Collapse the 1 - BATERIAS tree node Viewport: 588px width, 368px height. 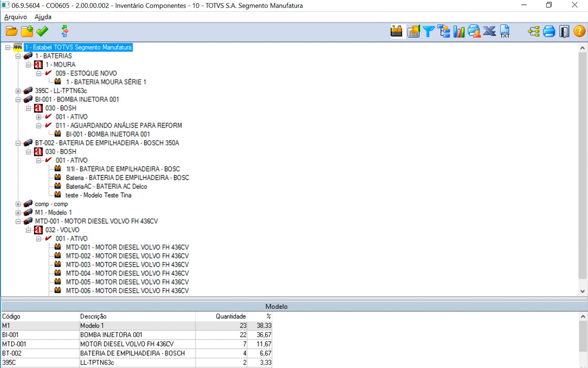coord(18,56)
